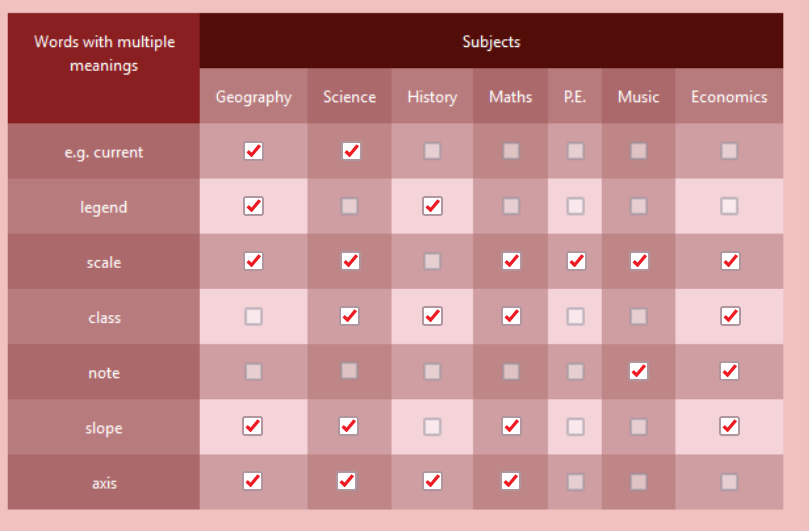
Task: Untick axis for History
Action: 432,481
